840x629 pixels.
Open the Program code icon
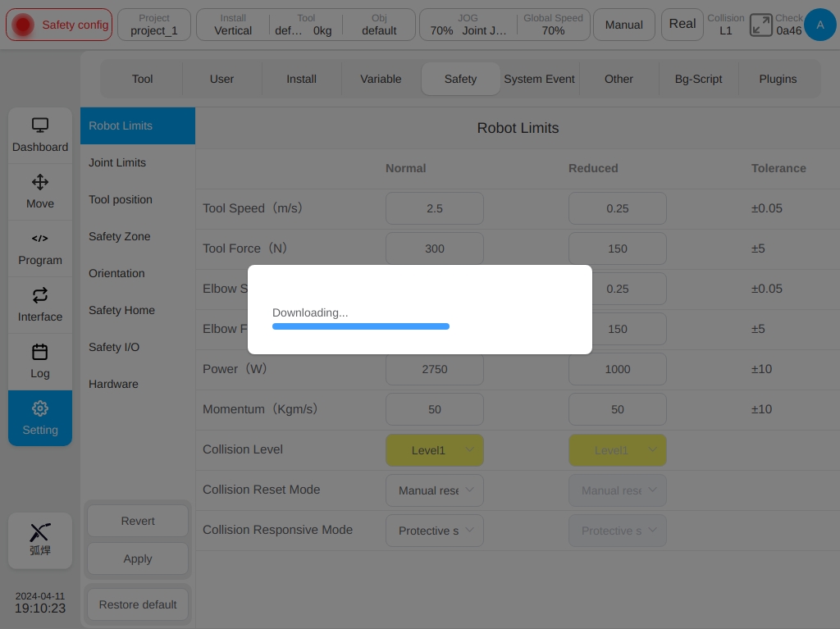[39, 239]
